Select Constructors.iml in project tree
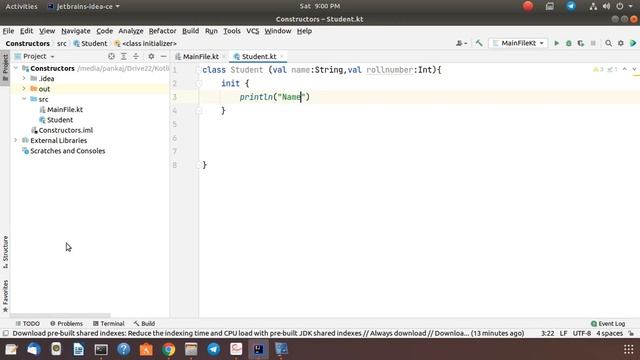This screenshot has width=640, height=360. [65, 130]
